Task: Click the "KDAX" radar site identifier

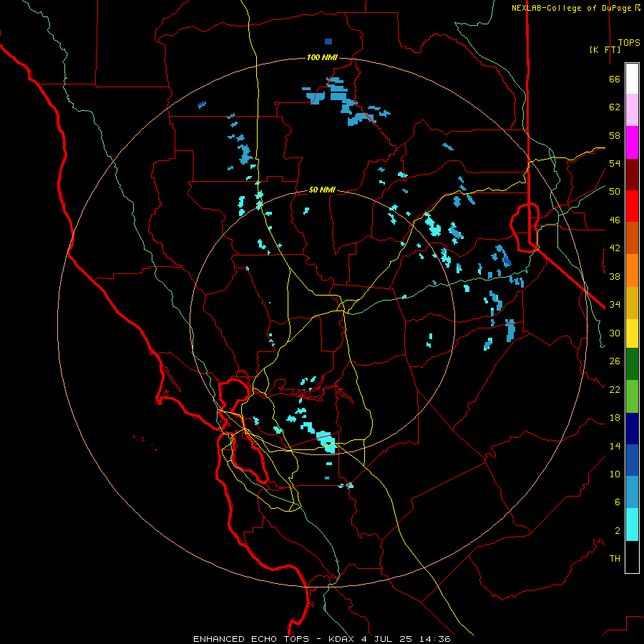Action: (343, 639)
